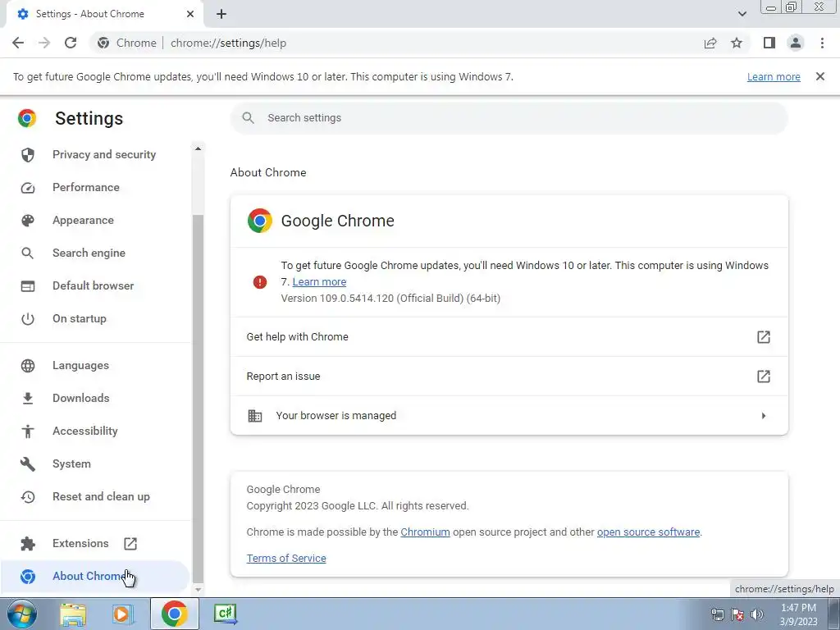
Task: Click the Default browser window icon
Action: [28, 286]
